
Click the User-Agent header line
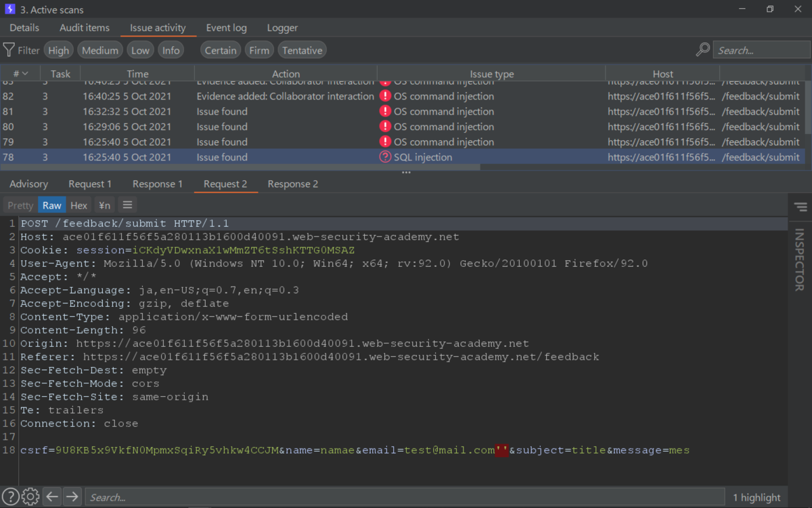[x=334, y=263]
